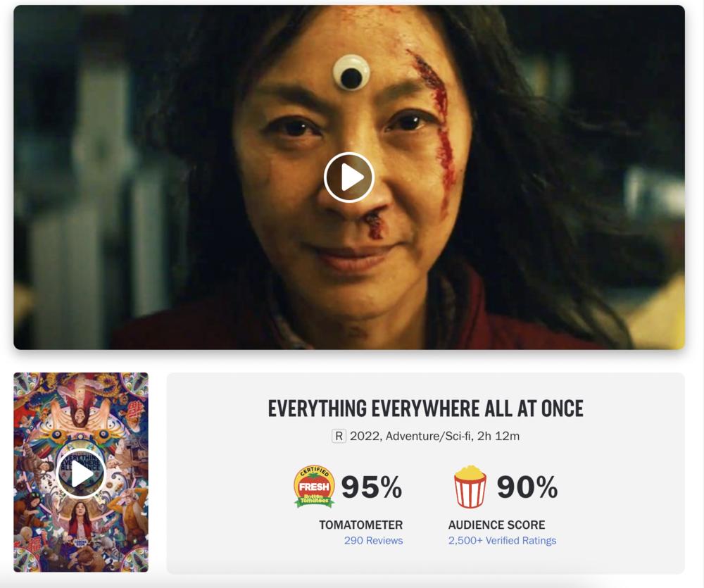This screenshot has height=588, width=704.
Task: Click the woman in red on poster bottom
Action: tap(80, 521)
